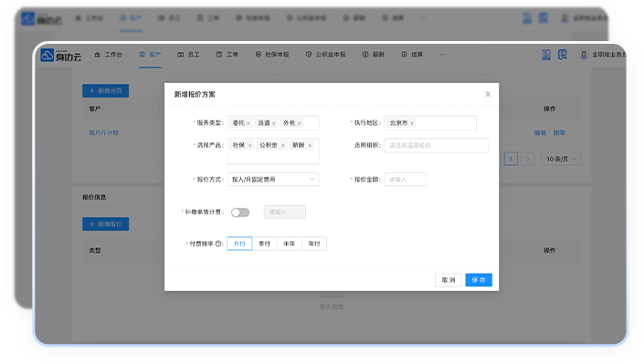644x364 pixels.
Task: Go to the 客户 tab
Action: coord(150,54)
